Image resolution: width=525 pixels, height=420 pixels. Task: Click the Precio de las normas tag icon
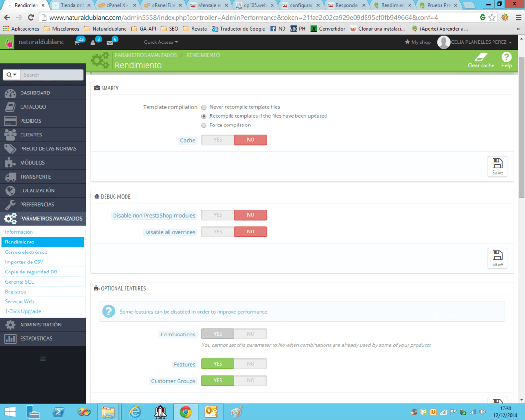point(10,149)
